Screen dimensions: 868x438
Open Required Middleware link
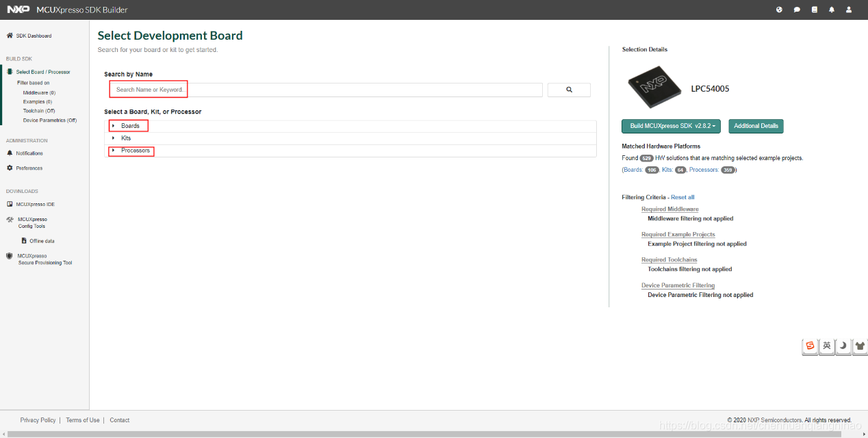(x=670, y=209)
